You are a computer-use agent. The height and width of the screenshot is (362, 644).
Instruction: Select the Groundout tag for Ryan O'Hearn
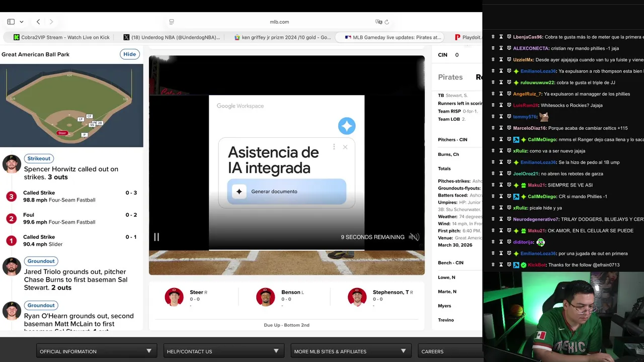pyautogui.click(x=41, y=305)
